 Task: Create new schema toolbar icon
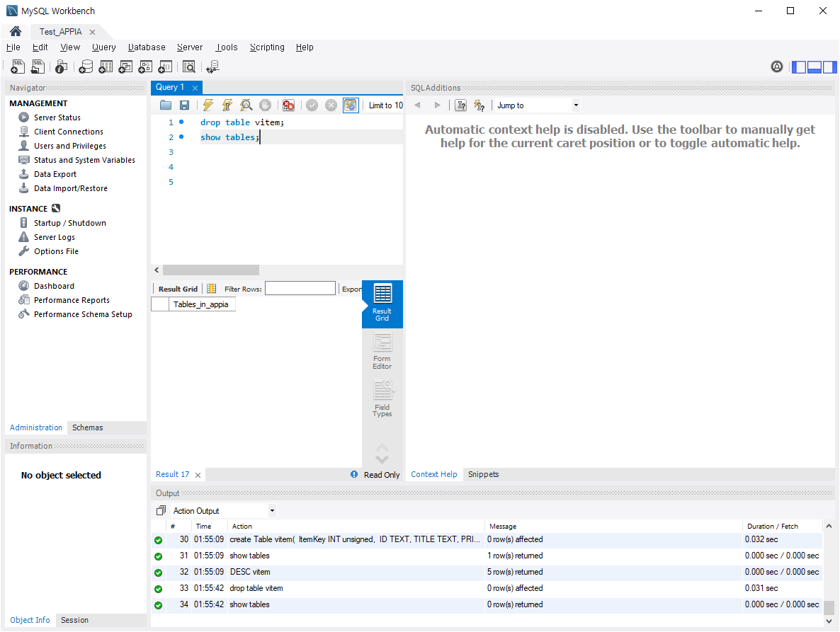[86, 67]
